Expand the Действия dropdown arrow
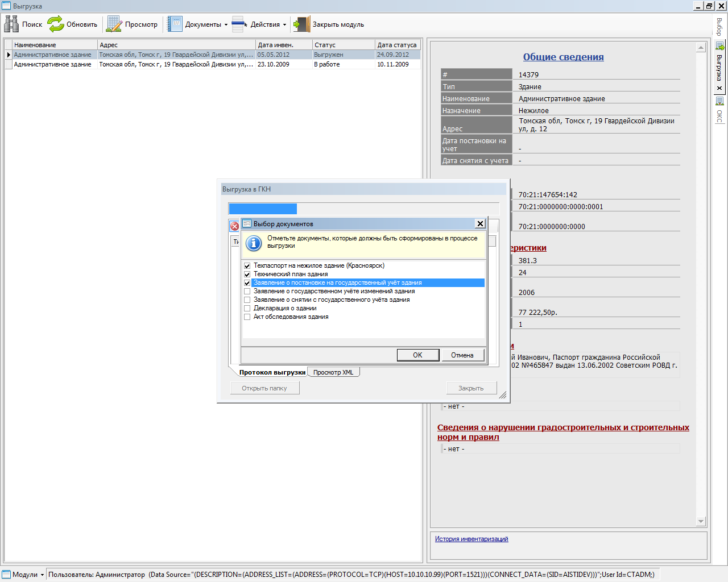 284,25
